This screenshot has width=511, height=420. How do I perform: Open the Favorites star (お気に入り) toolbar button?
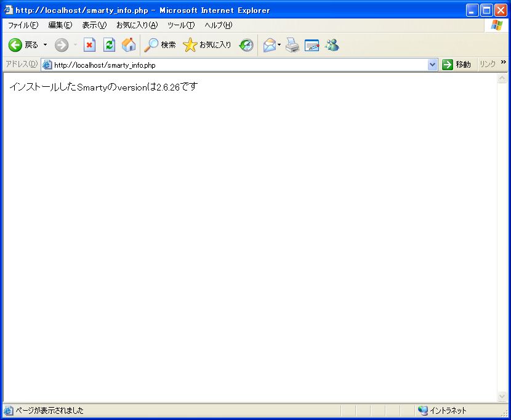[207, 45]
